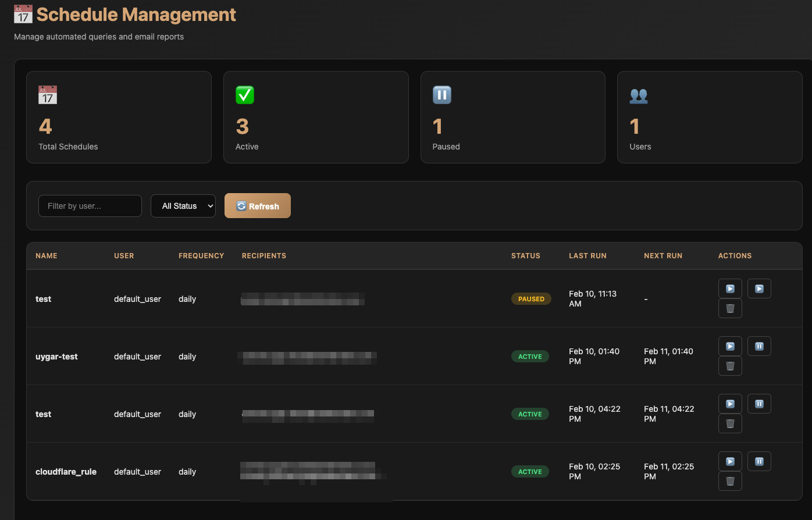Delete the "uygar-test" schedule
812x520 pixels.
(730, 366)
